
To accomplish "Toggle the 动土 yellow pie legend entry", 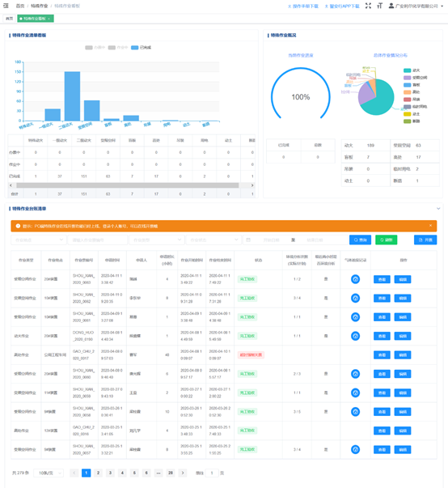I will click(x=412, y=114).
